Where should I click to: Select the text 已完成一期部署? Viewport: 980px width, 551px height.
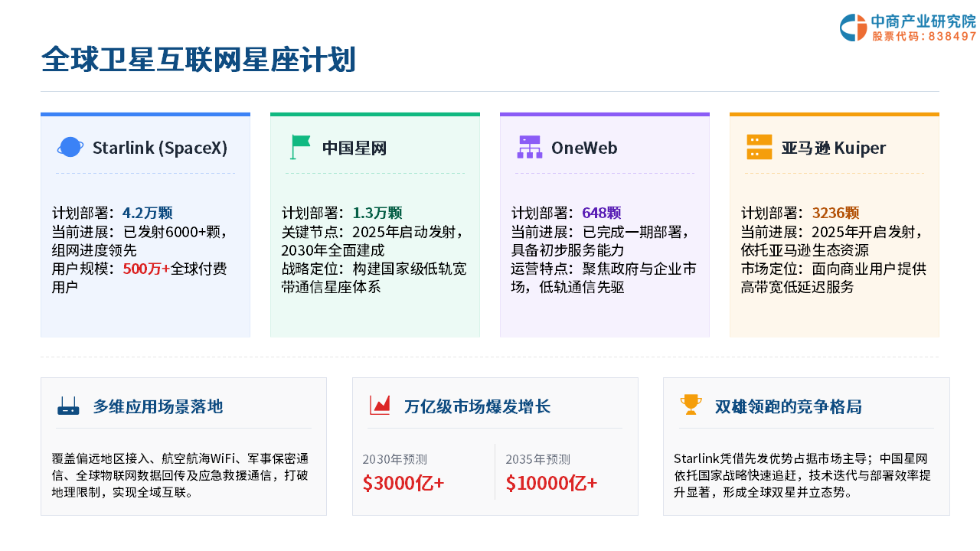coord(632,232)
